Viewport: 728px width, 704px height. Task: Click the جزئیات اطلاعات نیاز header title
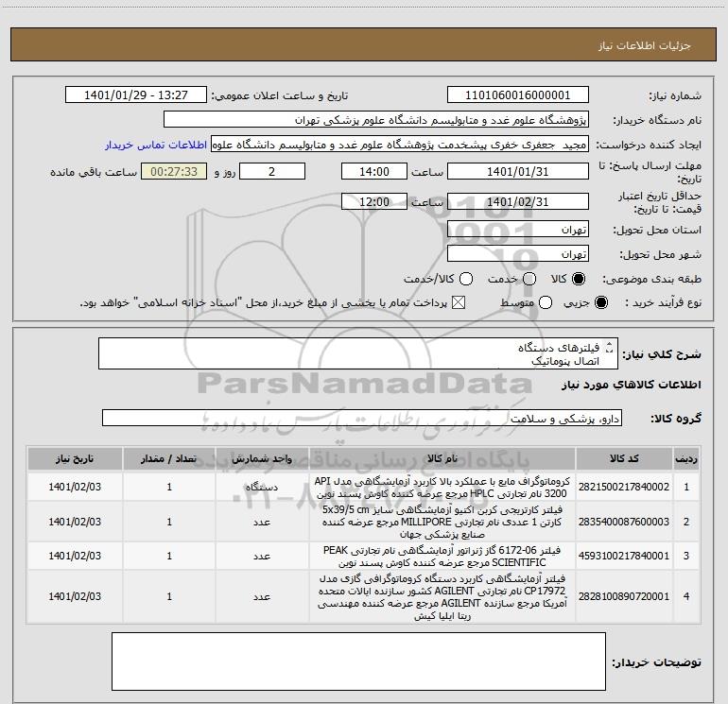[645, 45]
